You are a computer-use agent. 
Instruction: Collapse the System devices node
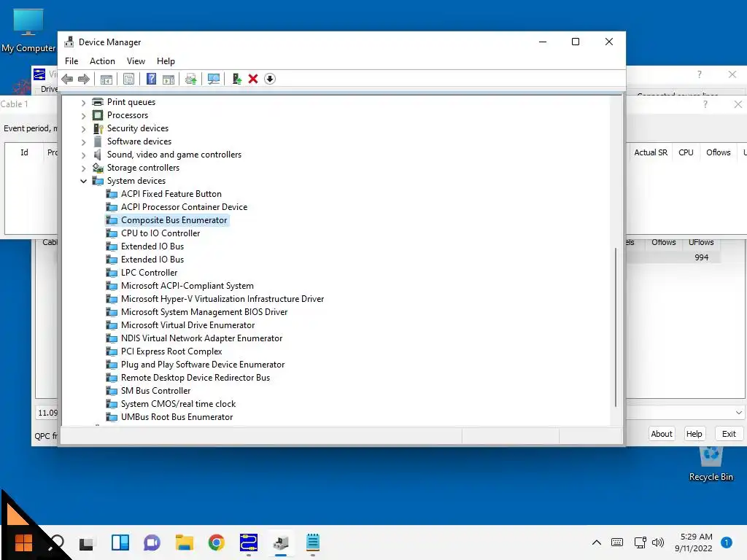click(x=83, y=181)
